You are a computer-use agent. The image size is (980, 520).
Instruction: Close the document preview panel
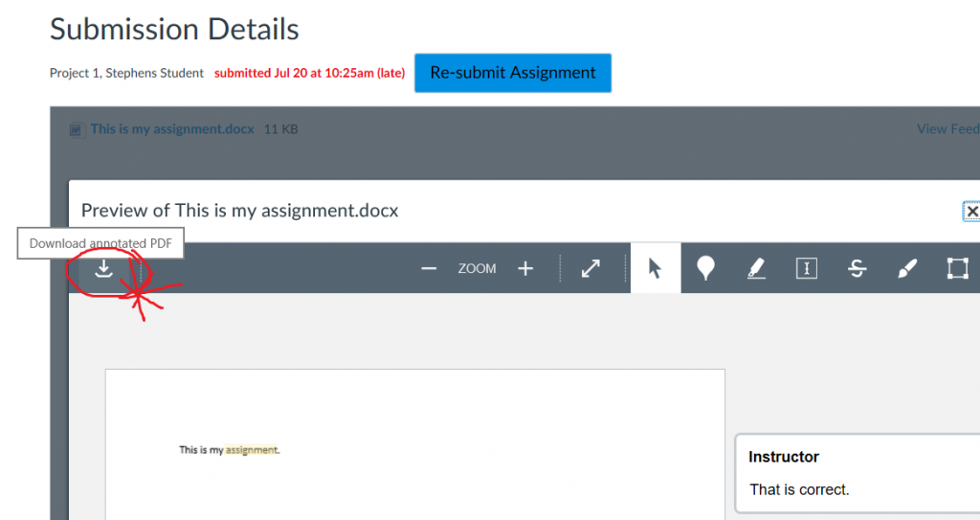(971, 212)
